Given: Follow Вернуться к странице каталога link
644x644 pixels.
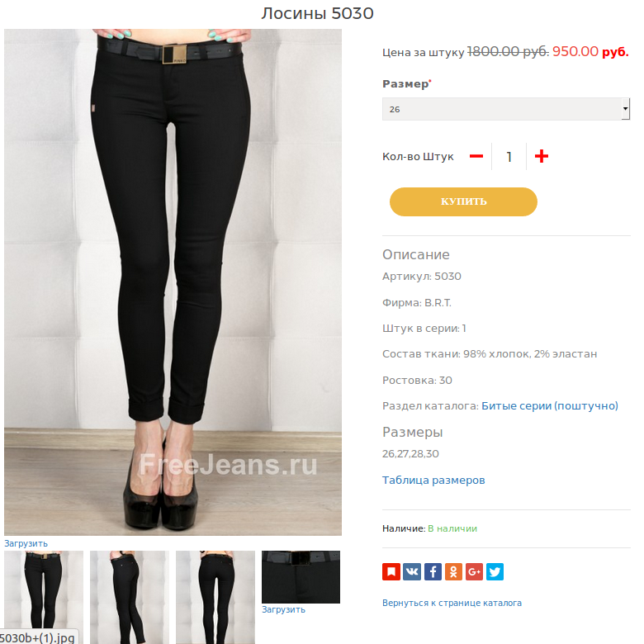Looking at the screenshot, I should coord(452,603).
